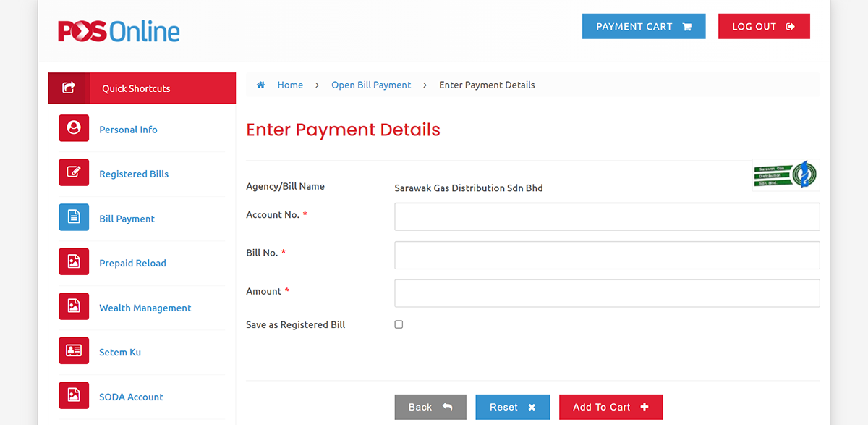Tick the Save as Registered Bill checkbox
Viewport: 868px width, 425px height.
399,324
